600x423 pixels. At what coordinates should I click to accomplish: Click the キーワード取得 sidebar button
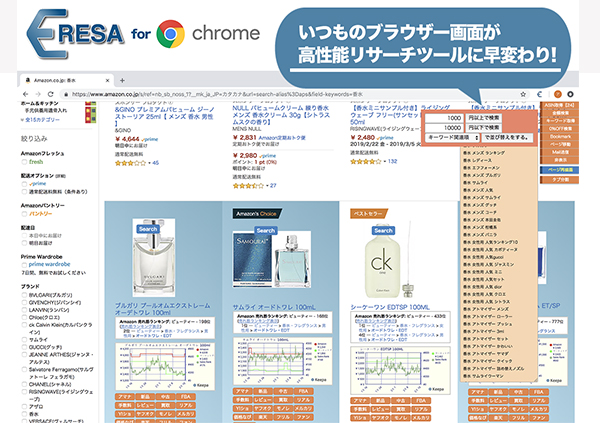tap(559, 121)
